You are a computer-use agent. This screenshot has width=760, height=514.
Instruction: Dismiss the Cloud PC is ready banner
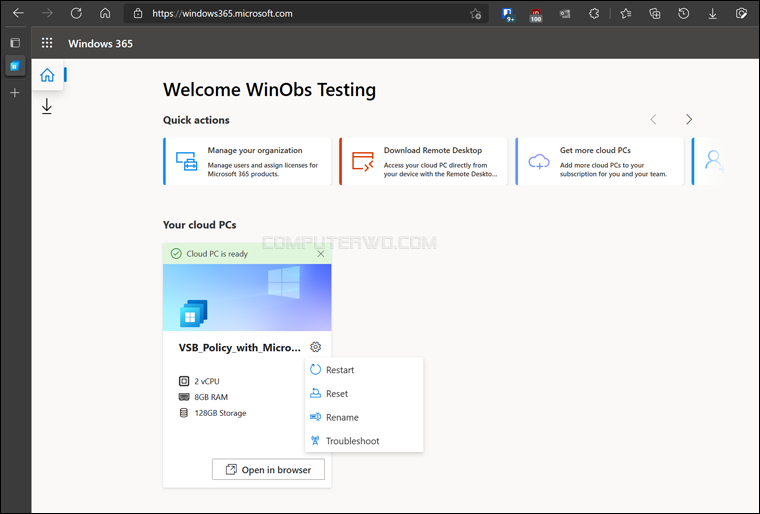coord(320,254)
